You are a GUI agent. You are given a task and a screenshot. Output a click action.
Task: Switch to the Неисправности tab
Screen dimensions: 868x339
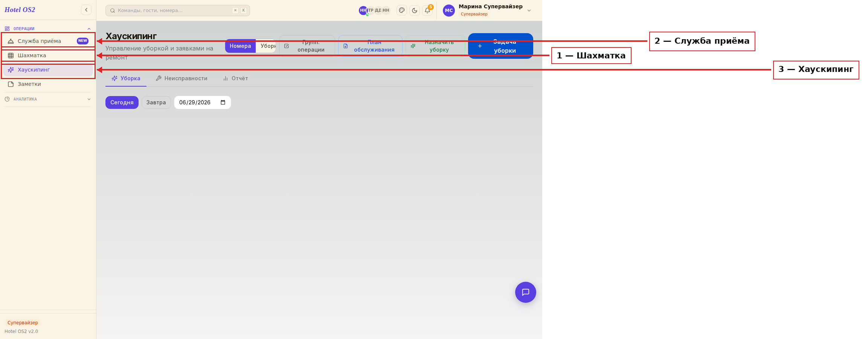pyautogui.click(x=182, y=78)
